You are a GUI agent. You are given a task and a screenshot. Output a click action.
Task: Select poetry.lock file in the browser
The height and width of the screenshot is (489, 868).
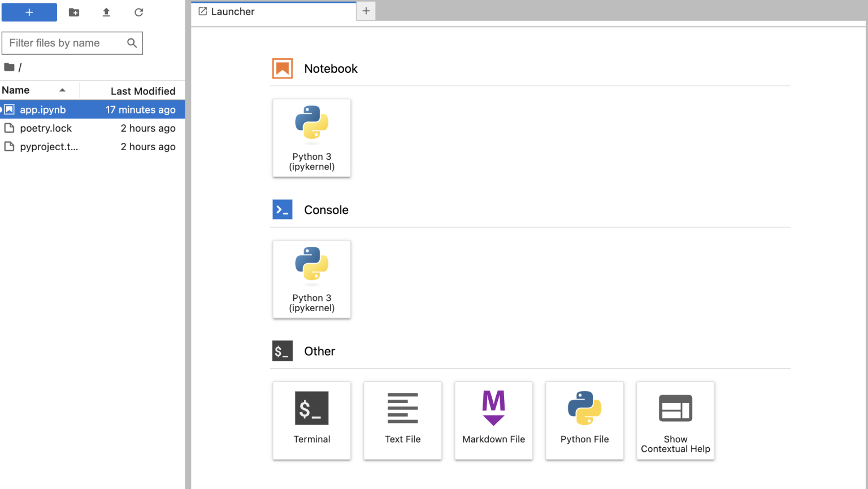coord(46,128)
